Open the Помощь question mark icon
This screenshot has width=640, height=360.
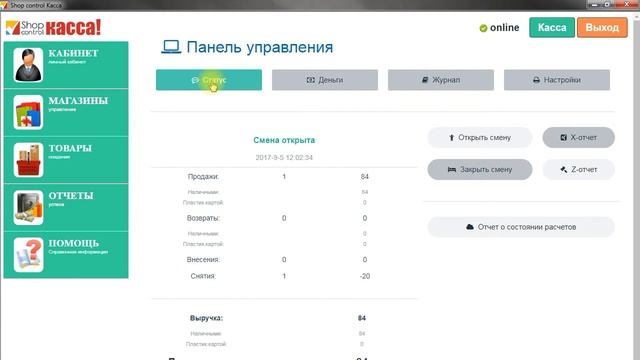(28, 255)
